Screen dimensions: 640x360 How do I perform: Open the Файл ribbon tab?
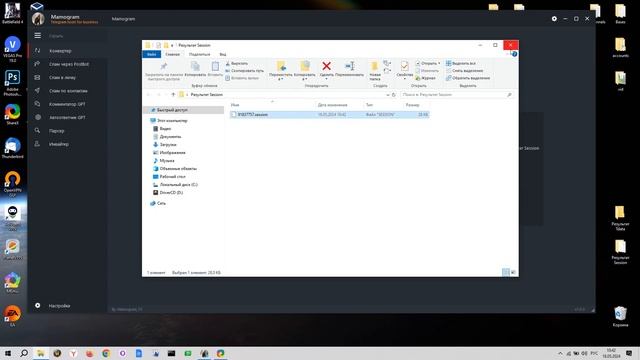[151, 54]
